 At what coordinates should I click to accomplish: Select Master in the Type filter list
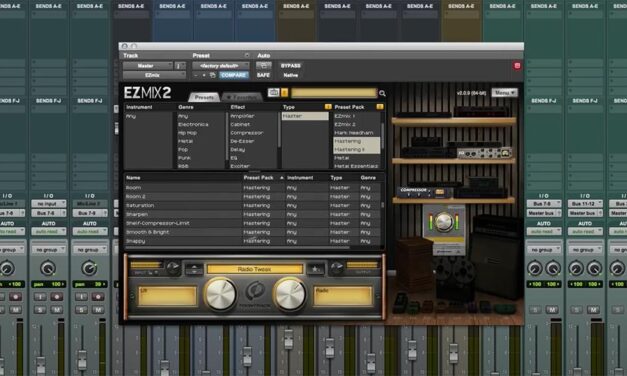[305, 116]
